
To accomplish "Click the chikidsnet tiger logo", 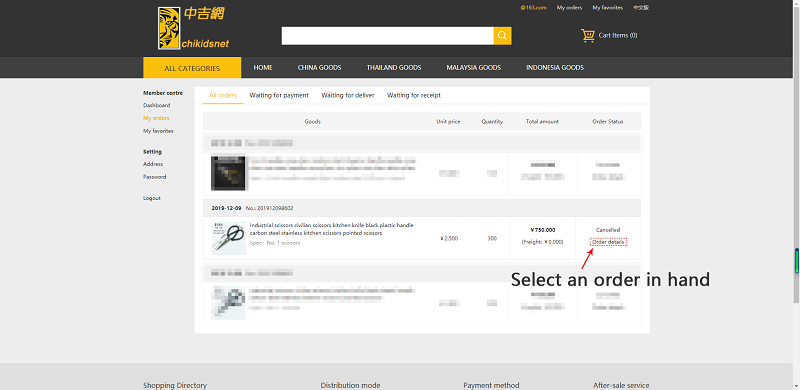I will click(194, 28).
